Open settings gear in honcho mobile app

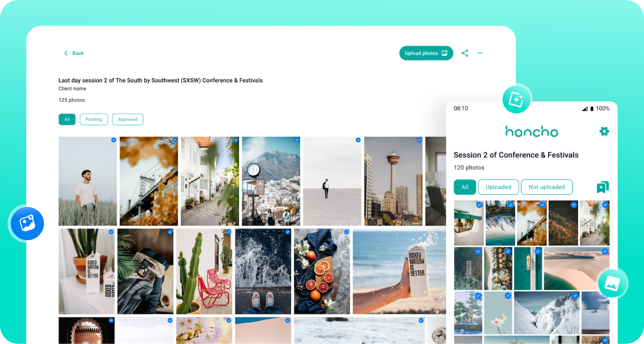604,131
